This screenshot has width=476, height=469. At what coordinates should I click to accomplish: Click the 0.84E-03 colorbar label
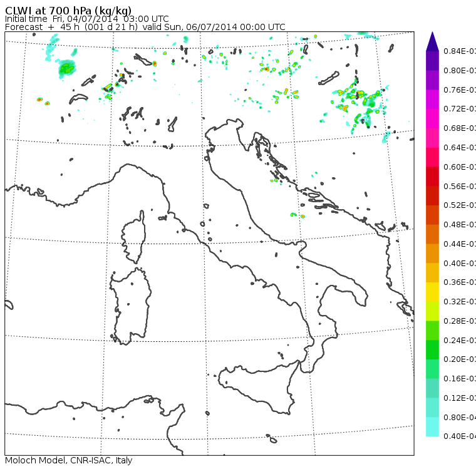click(x=460, y=51)
